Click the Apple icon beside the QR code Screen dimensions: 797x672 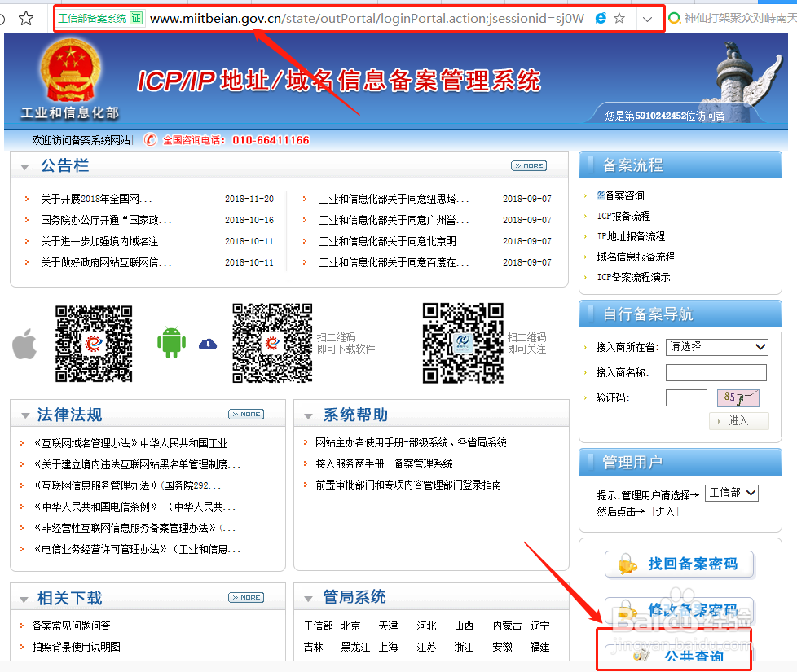pyautogui.click(x=24, y=344)
